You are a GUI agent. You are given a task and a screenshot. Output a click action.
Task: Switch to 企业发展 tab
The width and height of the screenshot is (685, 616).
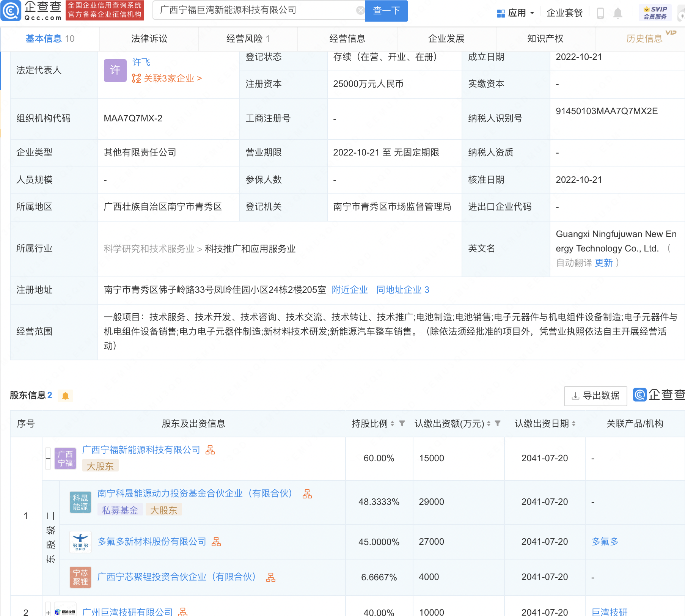pyautogui.click(x=446, y=39)
